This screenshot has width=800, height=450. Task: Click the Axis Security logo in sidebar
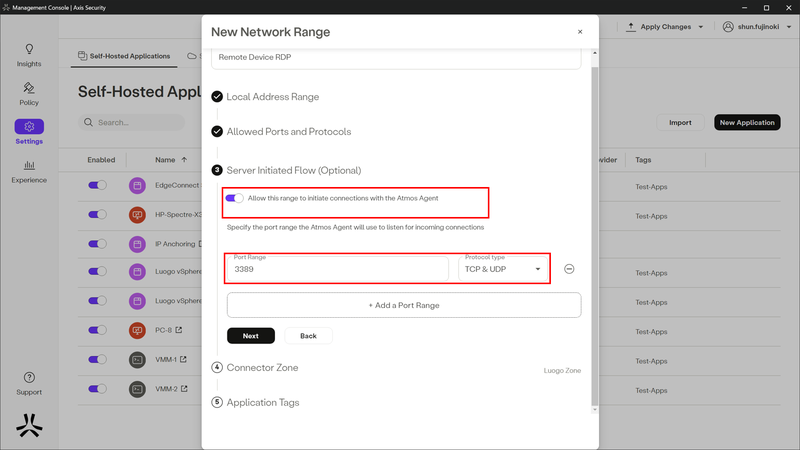[x=29, y=425]
